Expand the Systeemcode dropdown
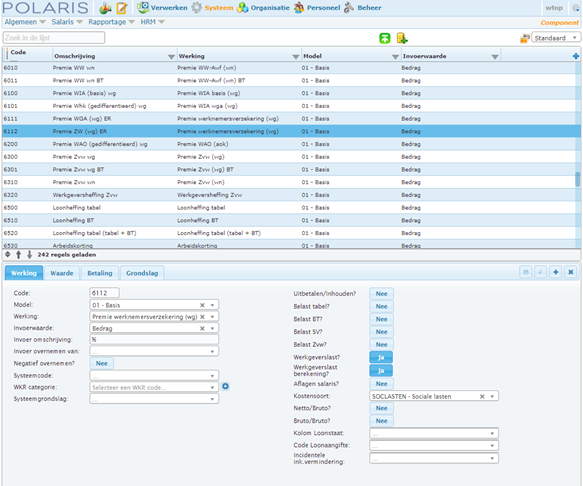The width and height of the screenshot is (583, 486). 212,376
